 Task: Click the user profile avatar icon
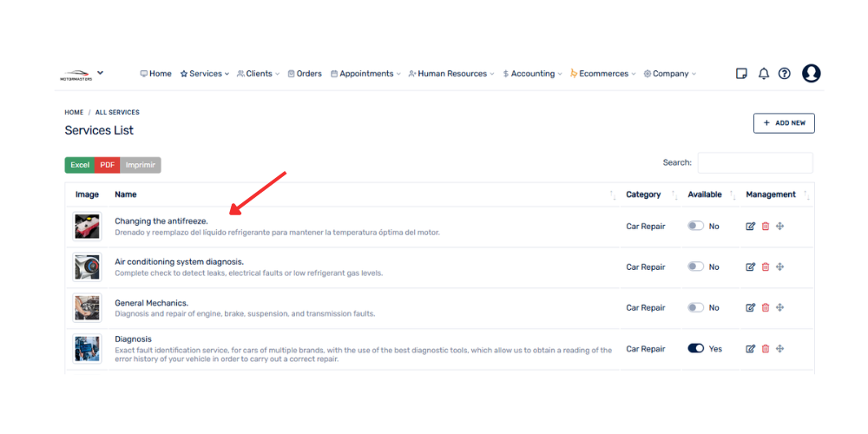[811, 74]
